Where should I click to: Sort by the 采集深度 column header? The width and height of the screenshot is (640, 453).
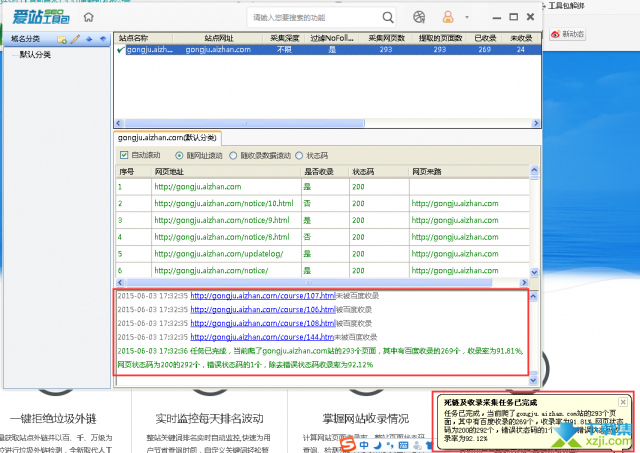pos(284,38)
